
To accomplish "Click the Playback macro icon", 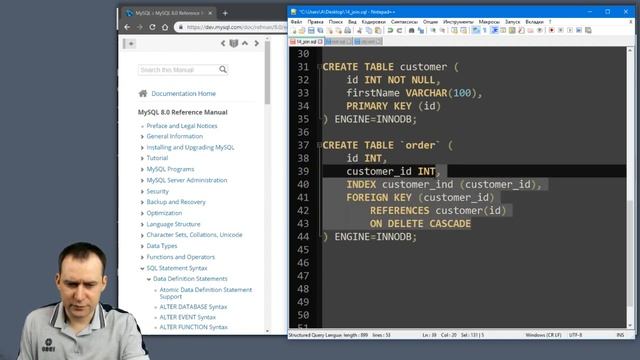I will coord(570,30).
